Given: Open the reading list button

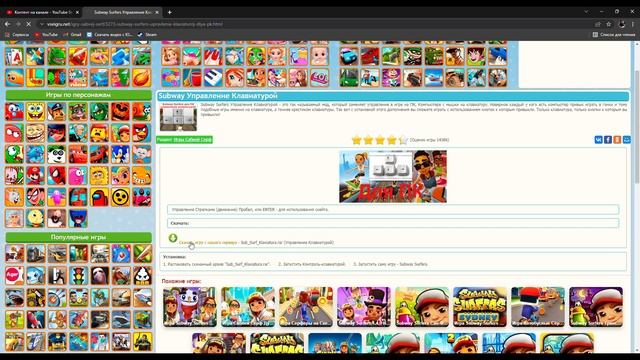Looking at the screenshot, I should tap(613, 35).
